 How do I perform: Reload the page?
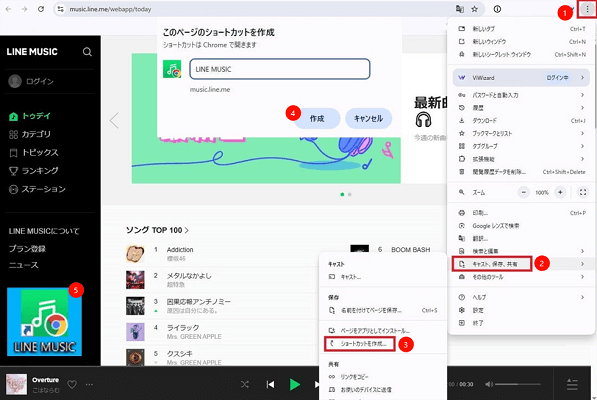[41, 9]
